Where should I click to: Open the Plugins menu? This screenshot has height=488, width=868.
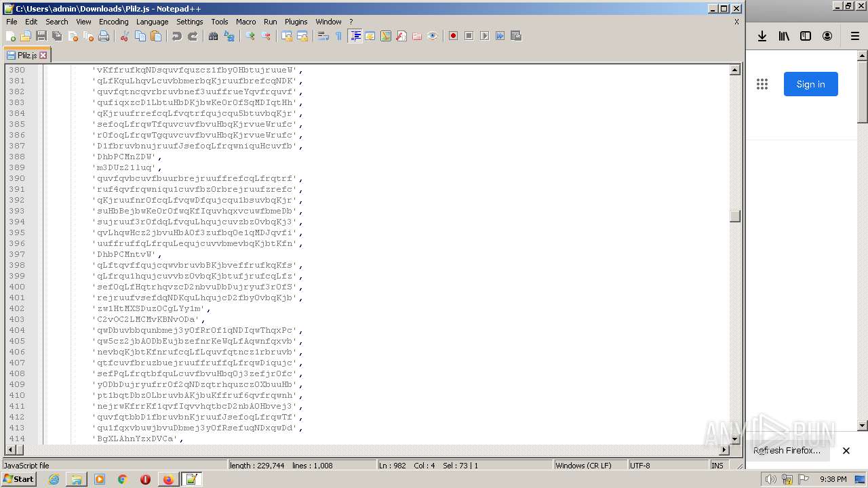(296, 22)
